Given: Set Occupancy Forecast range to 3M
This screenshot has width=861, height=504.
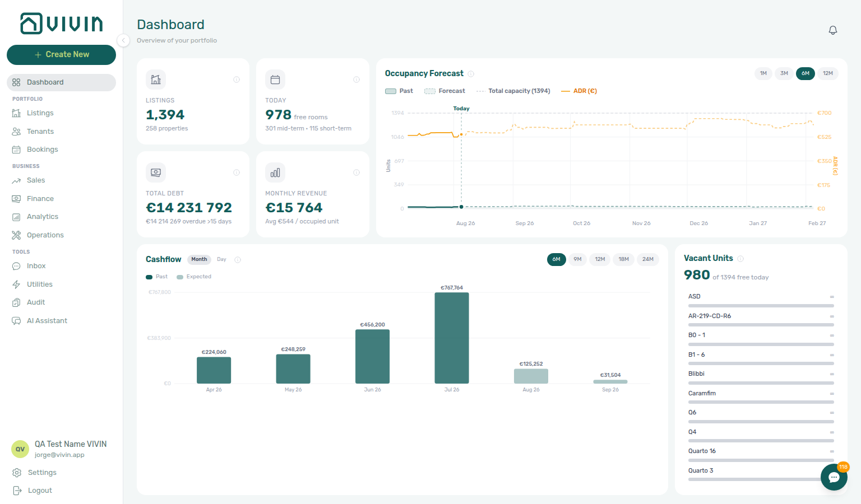Looking at the screenshot, I should [x=784, y=73].
